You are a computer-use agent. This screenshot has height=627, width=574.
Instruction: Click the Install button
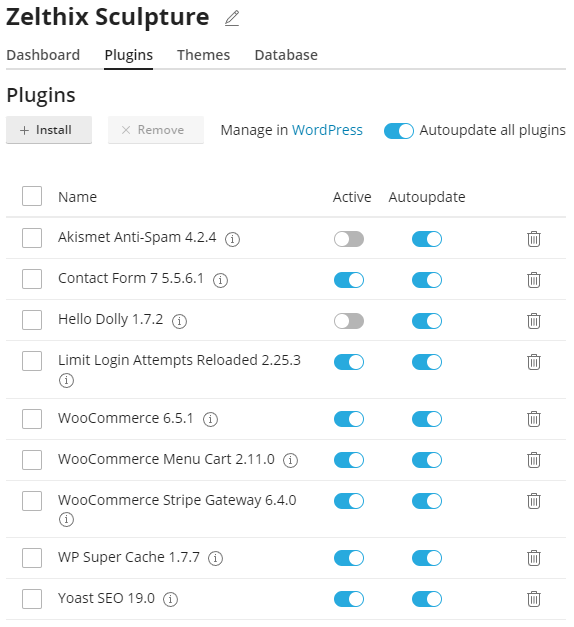point(49,130)
